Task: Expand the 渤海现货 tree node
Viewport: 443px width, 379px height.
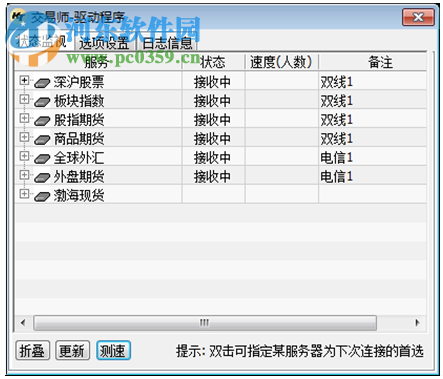Action: [24, 194]
